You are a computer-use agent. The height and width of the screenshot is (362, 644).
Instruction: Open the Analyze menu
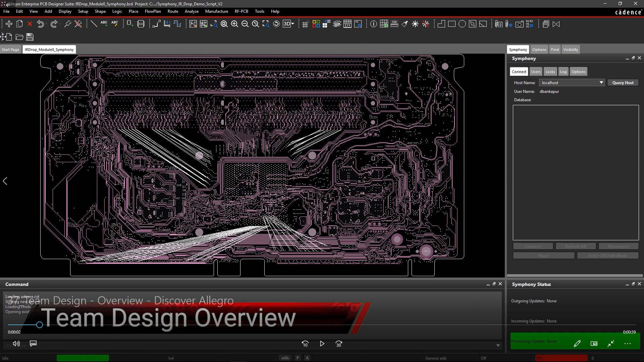coord(192,11)
